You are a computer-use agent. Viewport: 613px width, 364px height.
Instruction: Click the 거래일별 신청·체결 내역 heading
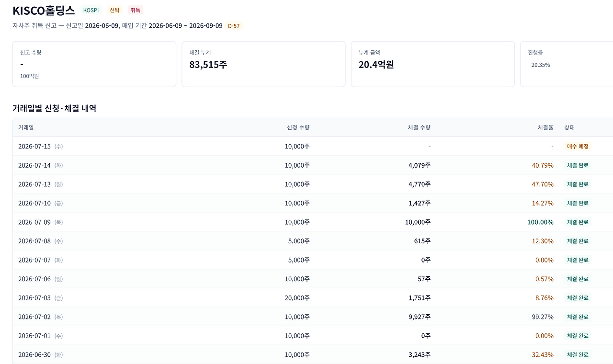point(55,108)
